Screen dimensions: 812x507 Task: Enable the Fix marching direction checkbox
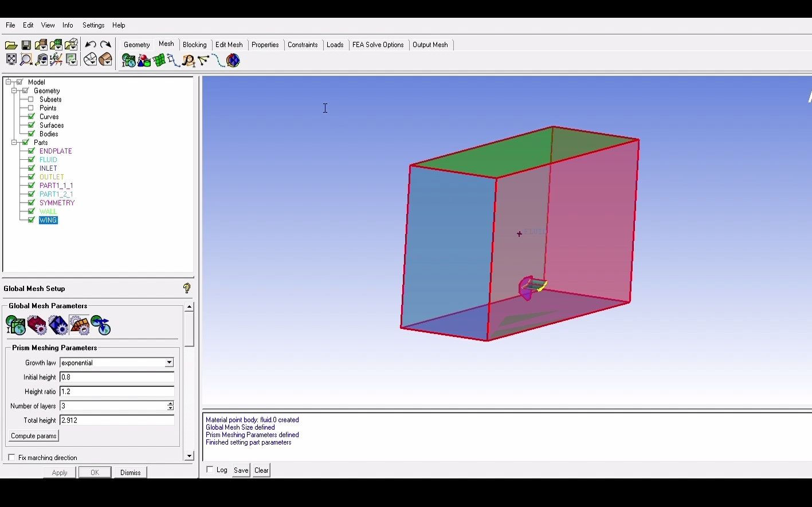click(10, 457)
